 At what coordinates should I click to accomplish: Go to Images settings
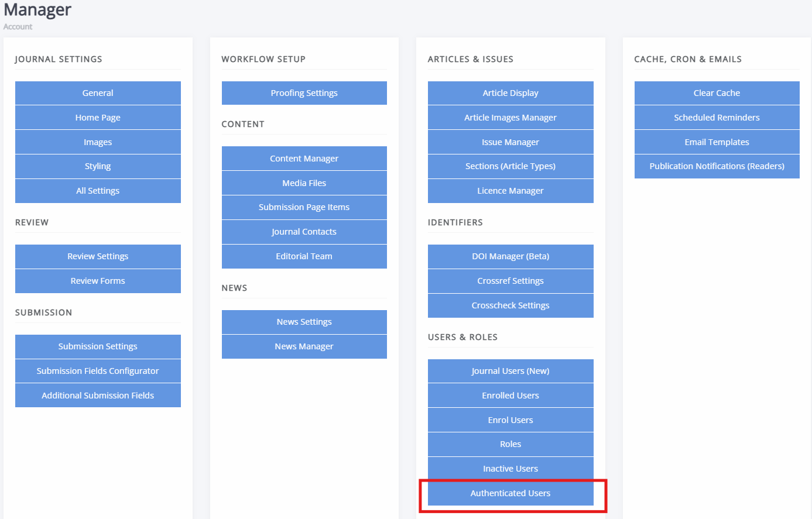(x=98, y=142)
